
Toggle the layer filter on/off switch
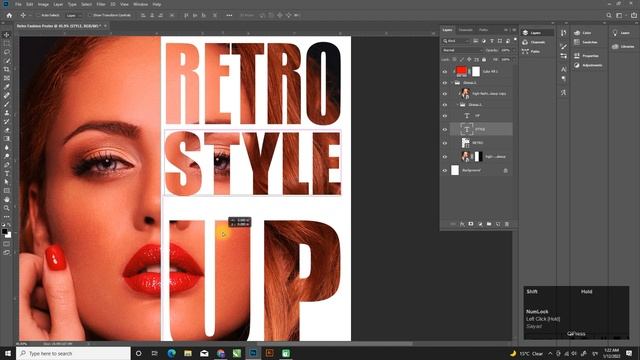[514, 40]
